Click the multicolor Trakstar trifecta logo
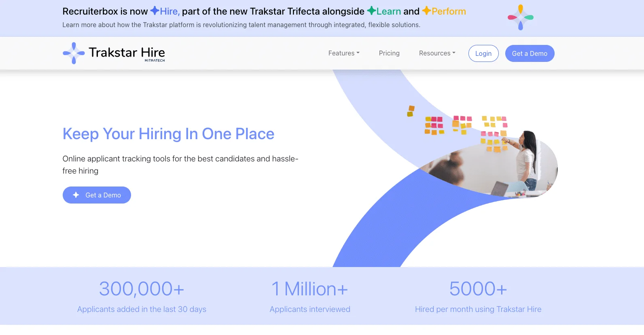 coord(521,17)
